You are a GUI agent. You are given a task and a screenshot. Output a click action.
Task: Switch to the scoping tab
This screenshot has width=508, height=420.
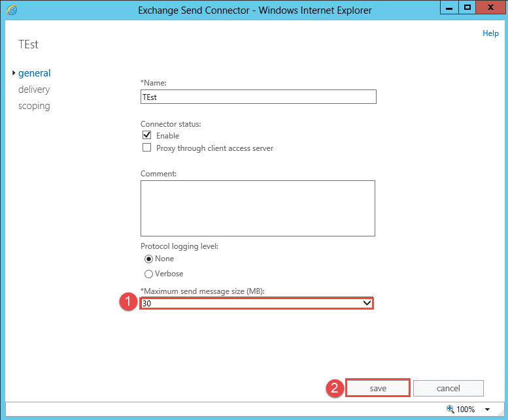[34, 106]
